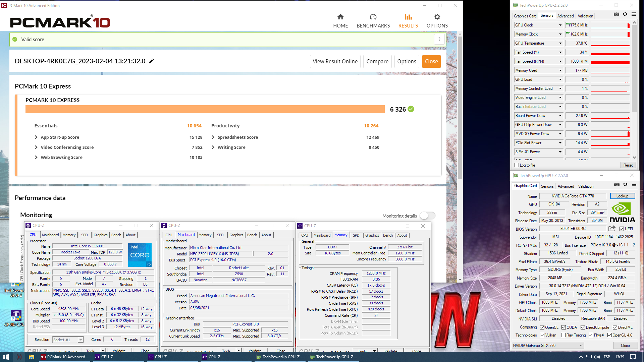Click the refresh icon in GPU-Z Sensors window
644x362 pixels.
click(x=625, y=14)
